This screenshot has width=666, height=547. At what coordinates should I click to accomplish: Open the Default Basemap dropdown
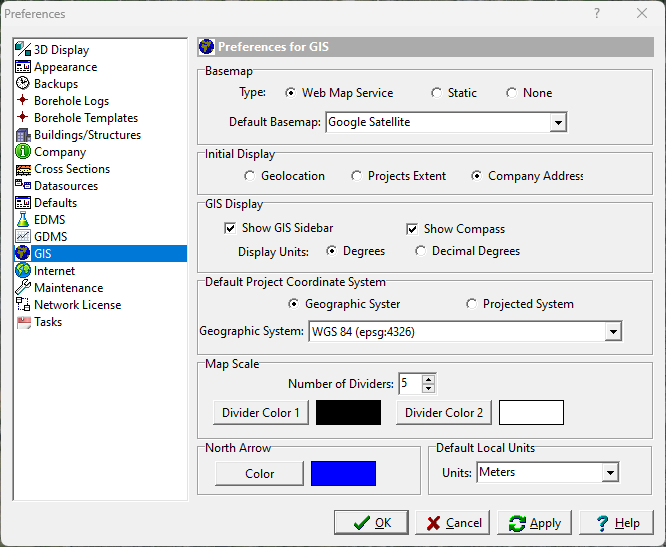click(558, 123)
